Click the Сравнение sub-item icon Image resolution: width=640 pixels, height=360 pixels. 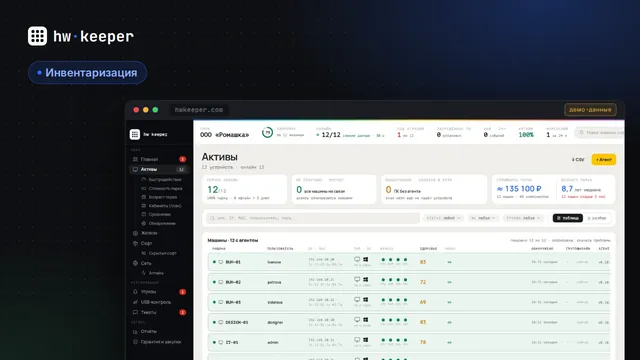(144, 214)
